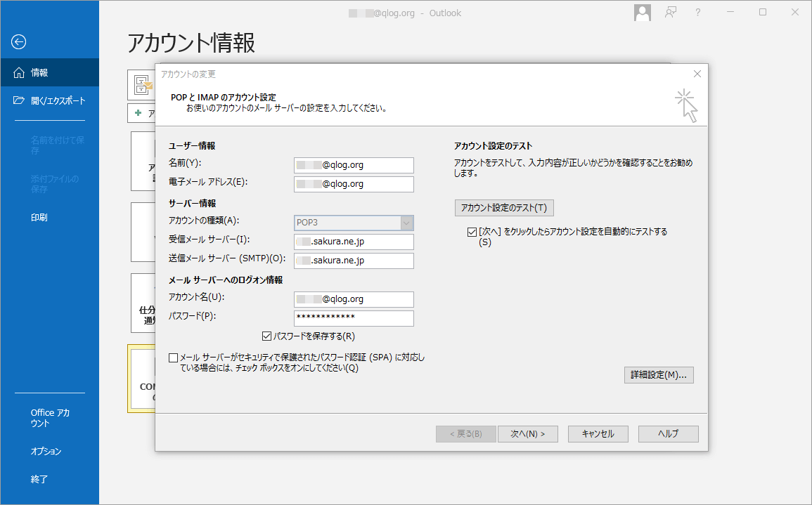Open 詳細設定(M)... button

(659, 375)
